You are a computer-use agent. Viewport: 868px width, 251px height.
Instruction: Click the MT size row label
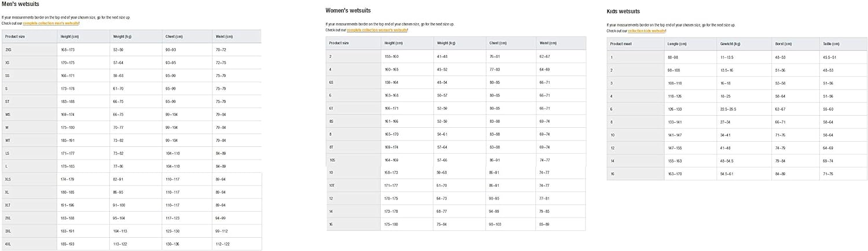click(8, 140)
